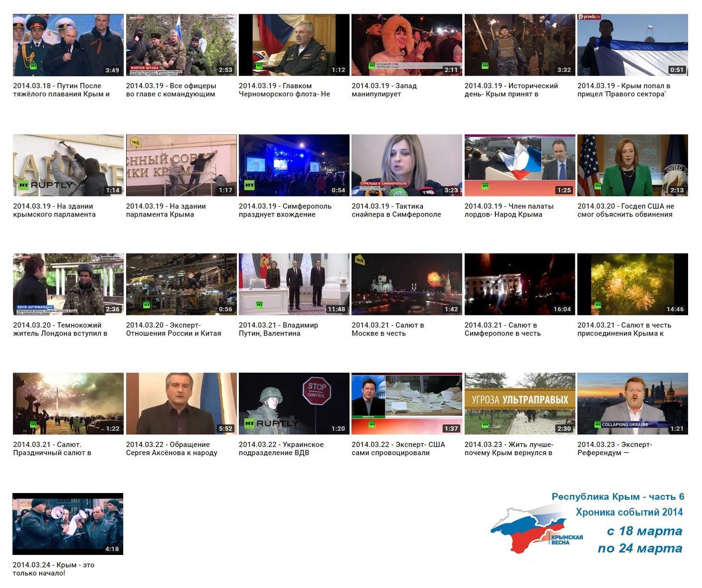
Task: Open the 'Владимир Путин, Валентина' video thumbnail
Action: [294, 284]
